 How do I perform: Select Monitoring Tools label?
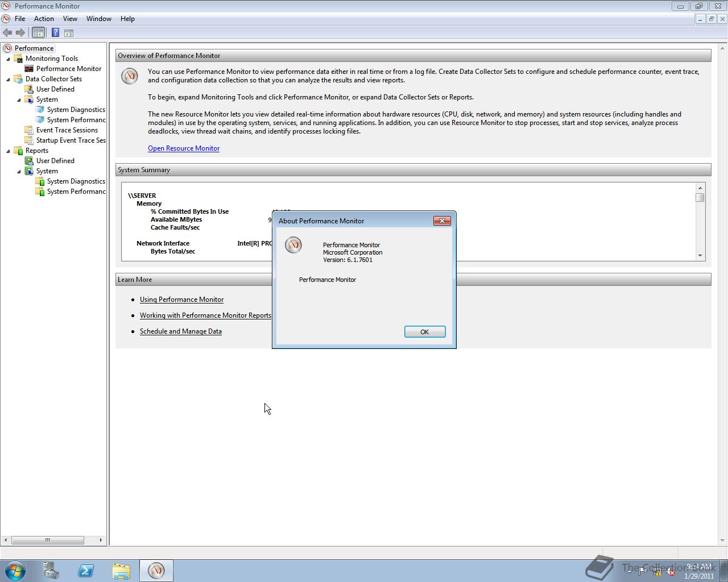click(52, 59)
